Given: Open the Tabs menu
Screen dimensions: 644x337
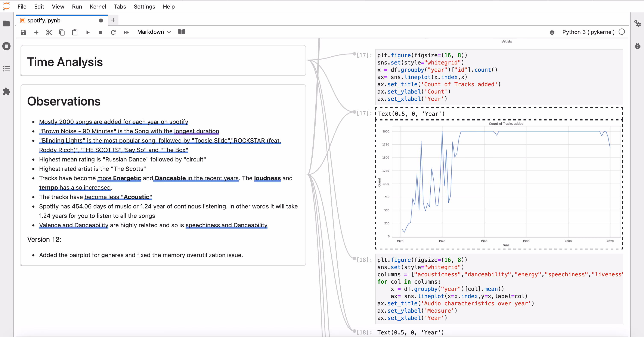Looking at the screenshot, I should (x=120, y=6).
